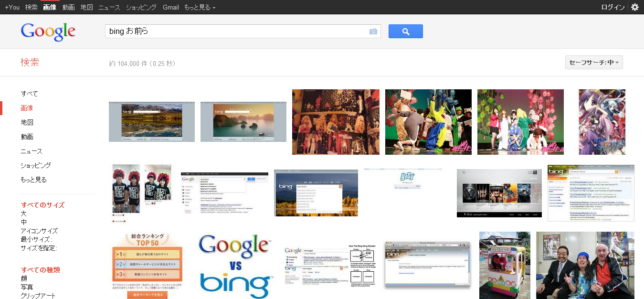
Task: Expand もっと見る in the left sidebar
Action: [x=33, y=180]
